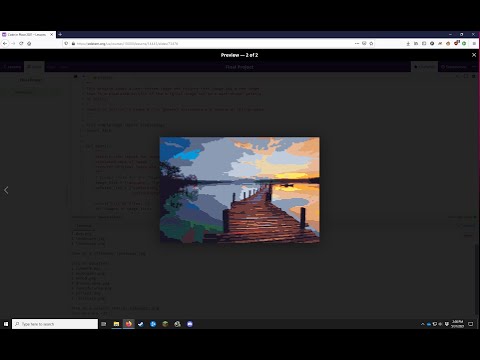
Task: Open the Minecraft block taskbar icon
Action: (x=165, y=324)
